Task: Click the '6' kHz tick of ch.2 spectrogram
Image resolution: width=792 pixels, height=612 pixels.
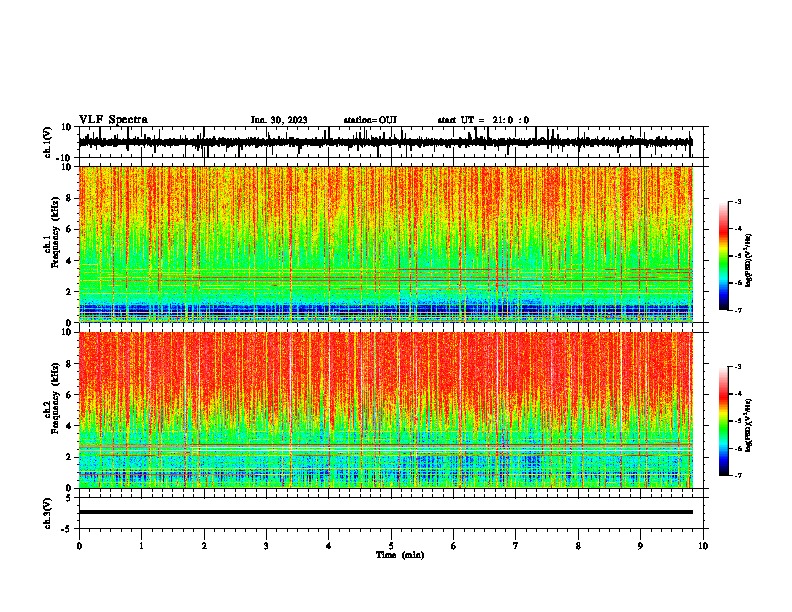Action: (x=70, y=395)
